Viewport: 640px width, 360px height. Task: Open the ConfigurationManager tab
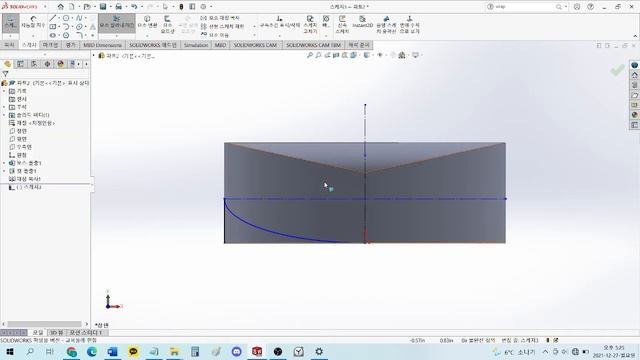[34, 64]
